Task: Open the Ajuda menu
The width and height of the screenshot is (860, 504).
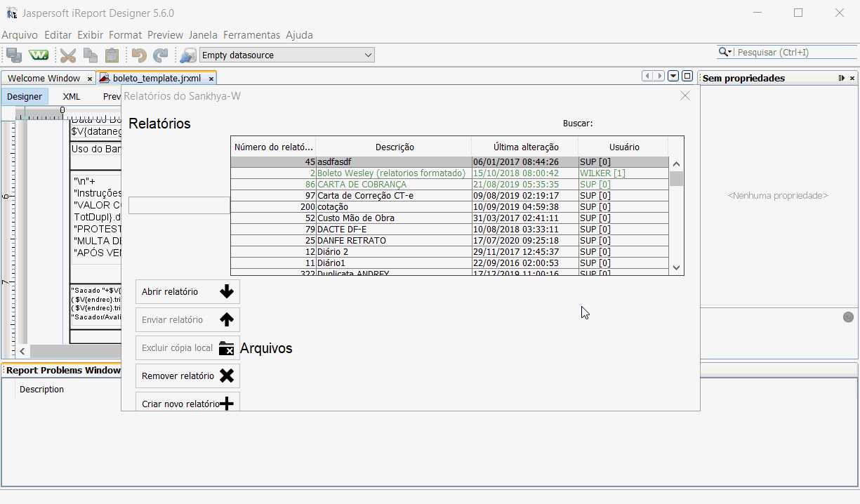Action: [300, 34]
